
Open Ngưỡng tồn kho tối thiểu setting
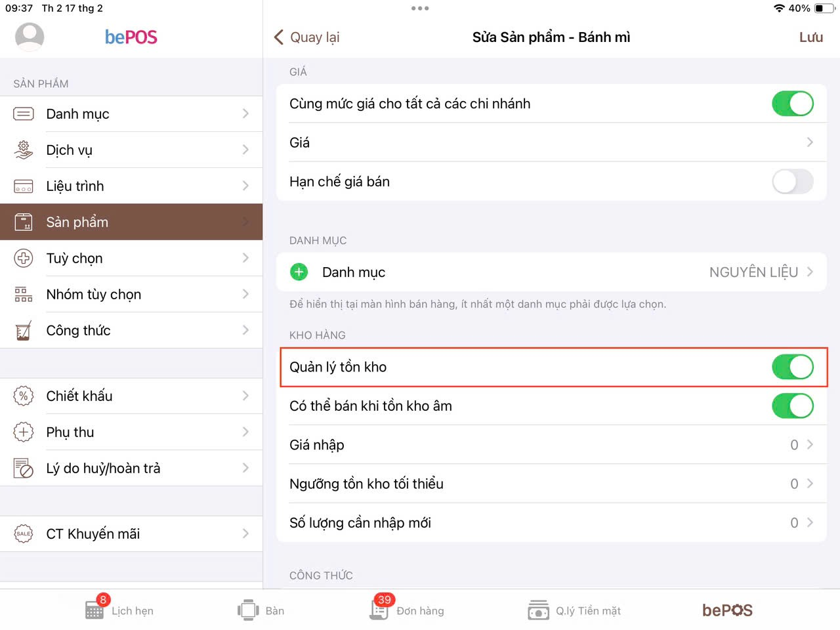[x=551, y=484]
